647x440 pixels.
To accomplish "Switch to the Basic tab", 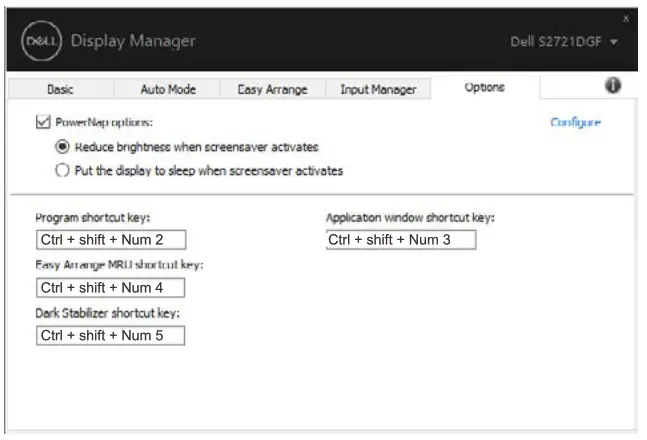I will pos(61,89).
